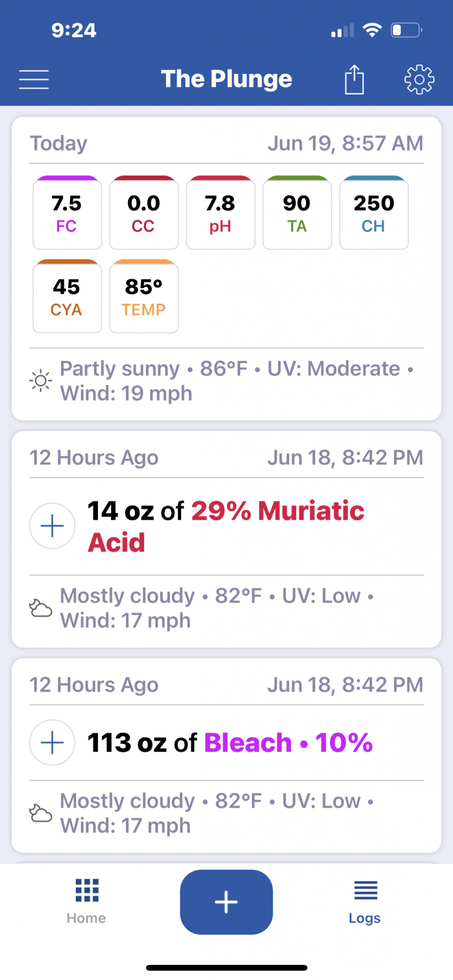453x980 pixels.
Task: Switch to the Home tab
Action: coord(87,901)
